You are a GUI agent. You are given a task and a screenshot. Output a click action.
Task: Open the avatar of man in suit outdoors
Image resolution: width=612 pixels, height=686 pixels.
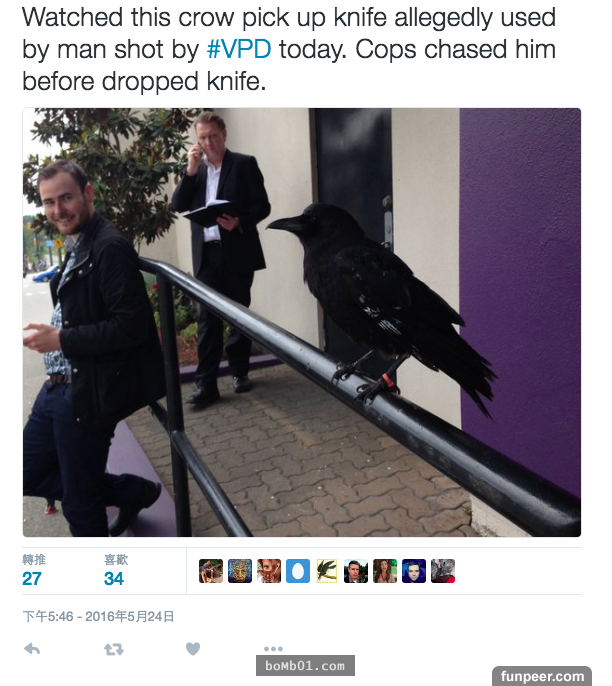(x=356, y=571)
